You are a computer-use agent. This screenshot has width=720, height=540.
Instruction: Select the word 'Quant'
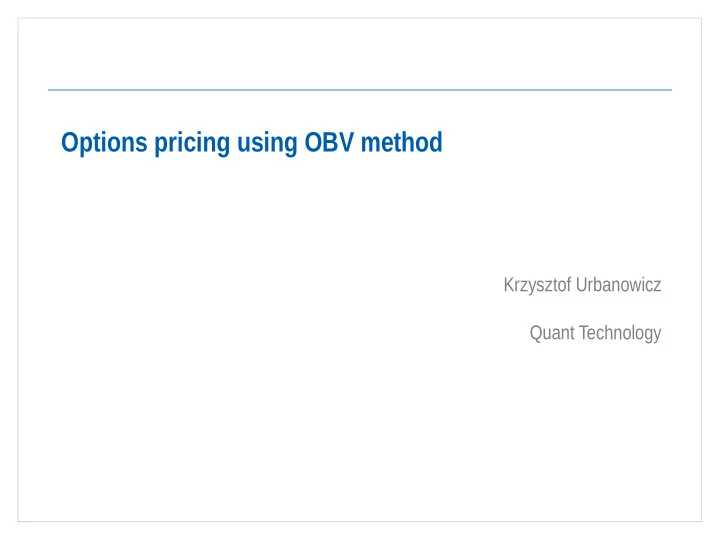552,333
